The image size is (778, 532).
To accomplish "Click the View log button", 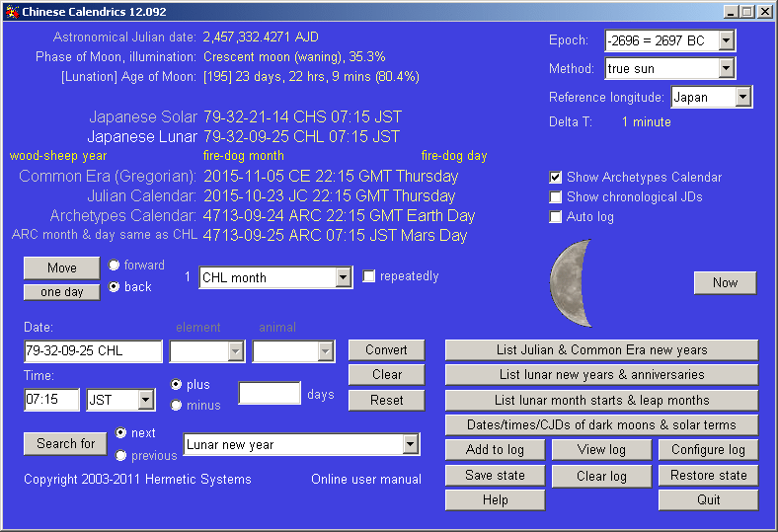I will [601, 450].
